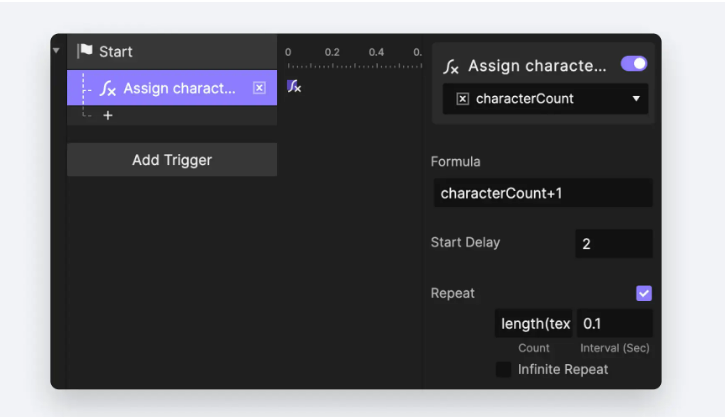Image resolution: width=725 pixels, height=417 pixels.
Task: Click the fx icon in properties header
Action: tap(451, 67)
